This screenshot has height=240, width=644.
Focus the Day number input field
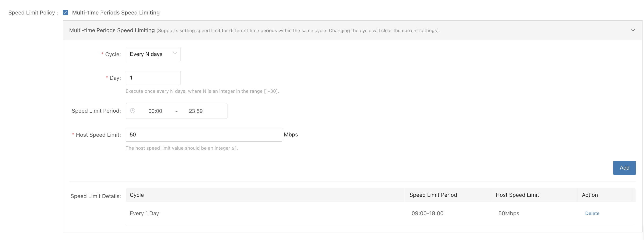[153, 78]
